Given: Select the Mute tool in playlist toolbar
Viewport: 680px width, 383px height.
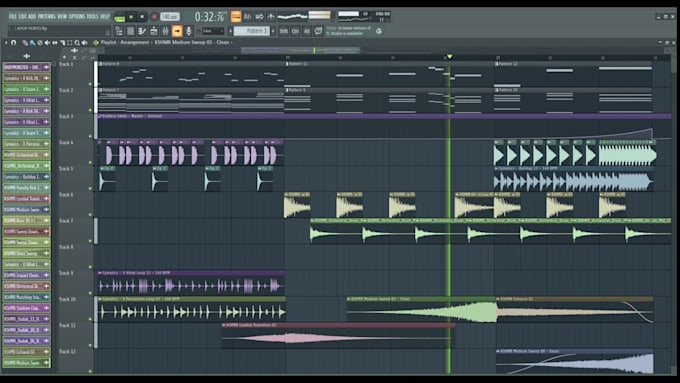Looking at the screenshot, I should (47, 43).
